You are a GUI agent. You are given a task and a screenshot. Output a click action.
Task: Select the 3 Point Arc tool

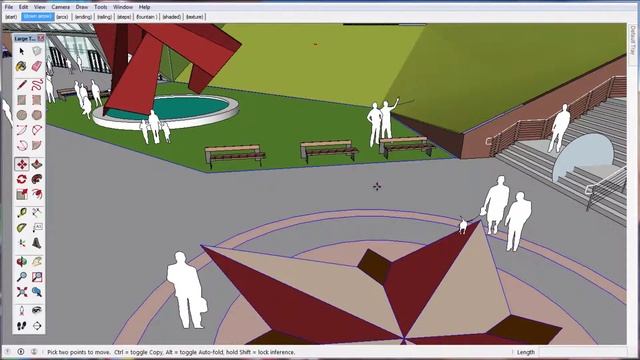pos(22,145)
